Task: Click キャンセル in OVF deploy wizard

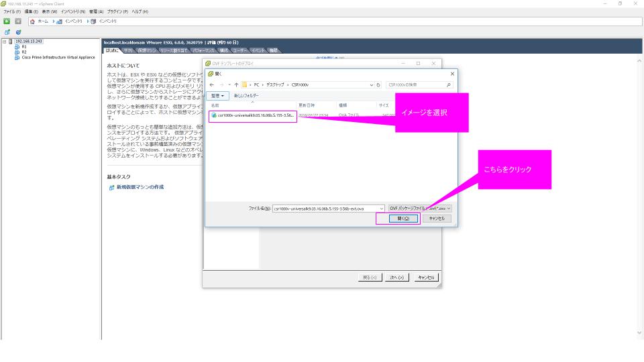Action: coord(426,278)
